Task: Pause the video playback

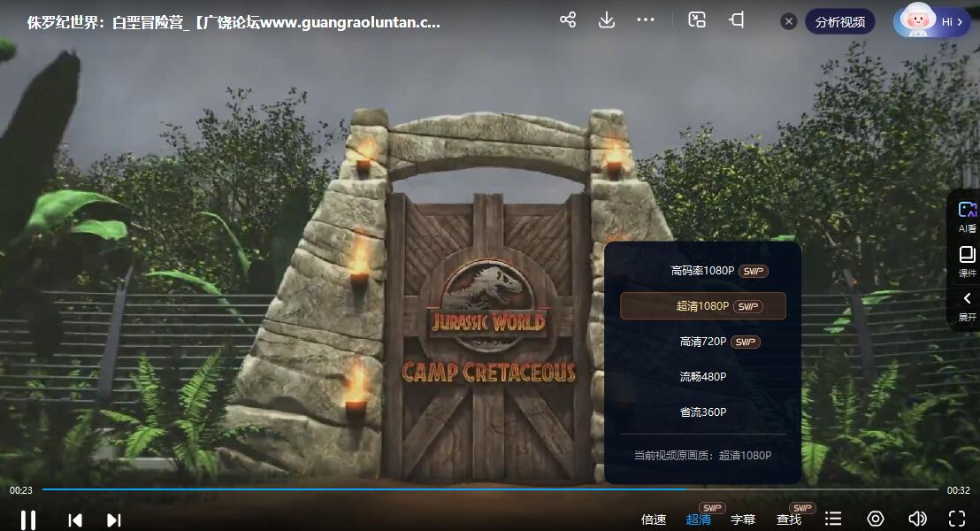Action: click(28, 519)
